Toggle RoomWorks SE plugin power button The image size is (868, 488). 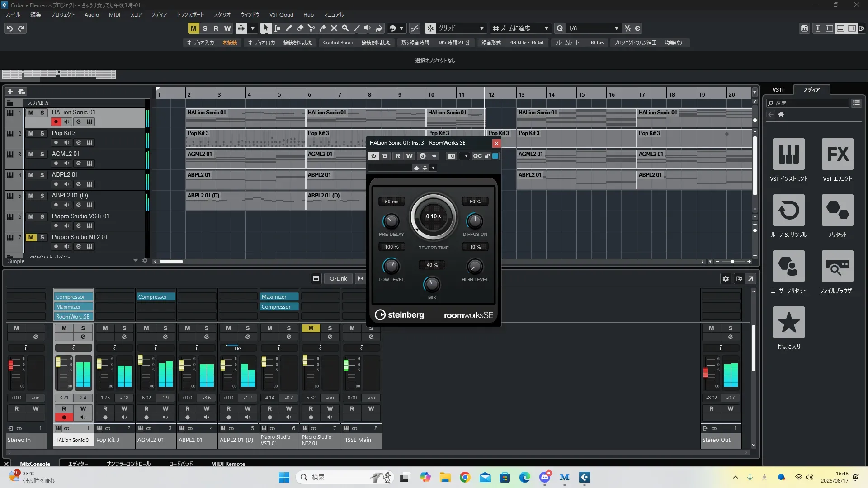[x=373, y=156]
